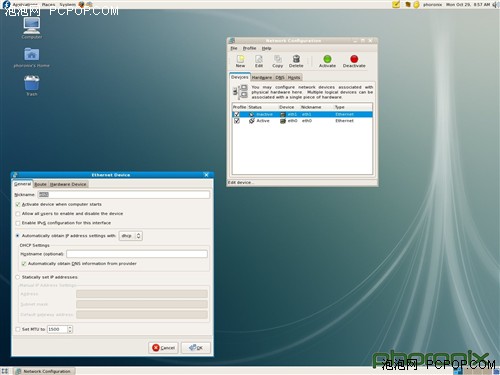Screen dimensions: 500x375
Task: Open the dhcp protocol dropdown
Action: tap(131, 236)
